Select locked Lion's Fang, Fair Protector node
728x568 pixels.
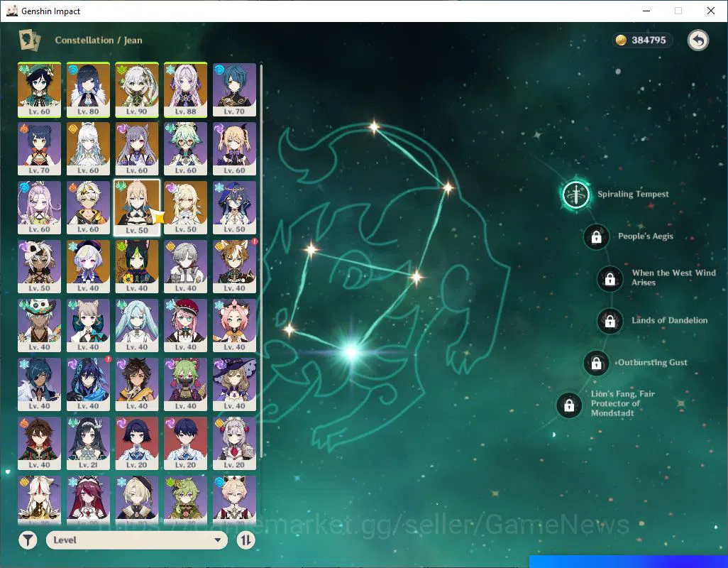pos(569,405)
